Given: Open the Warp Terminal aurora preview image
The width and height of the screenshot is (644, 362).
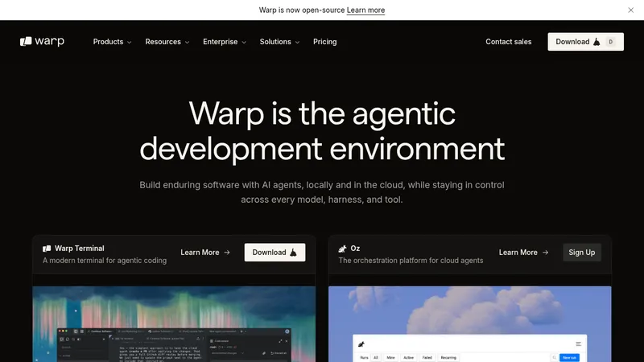Looking at the screenshot, I should click(174, 324).
